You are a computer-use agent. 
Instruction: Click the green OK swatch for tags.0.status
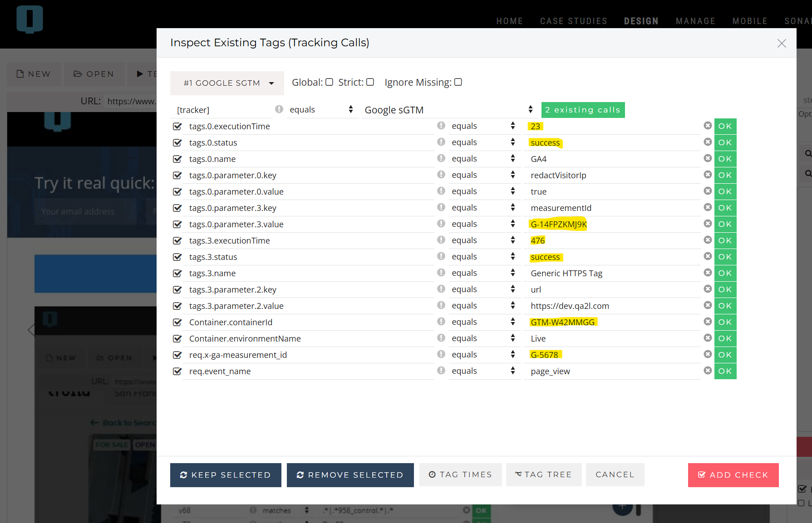(x=725, y=142)
